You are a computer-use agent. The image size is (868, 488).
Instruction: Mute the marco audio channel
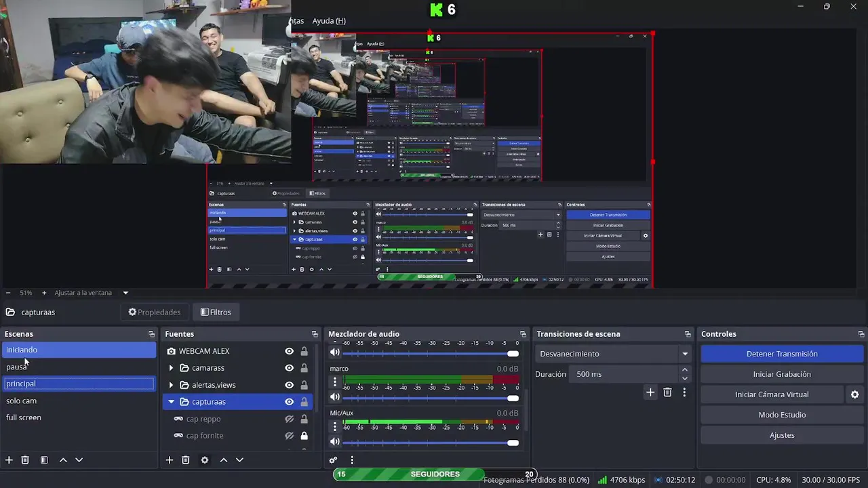tap(334, 396)
